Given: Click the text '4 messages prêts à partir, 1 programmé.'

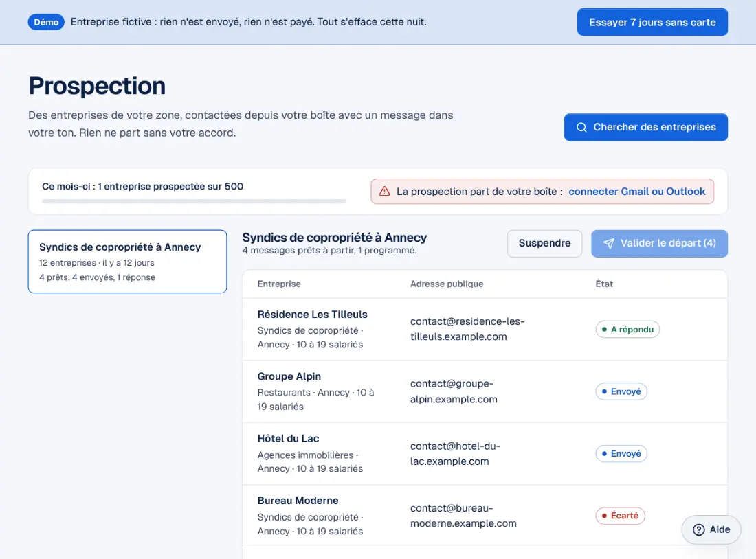Looking at the screenshot, I should tap(329, 250).
